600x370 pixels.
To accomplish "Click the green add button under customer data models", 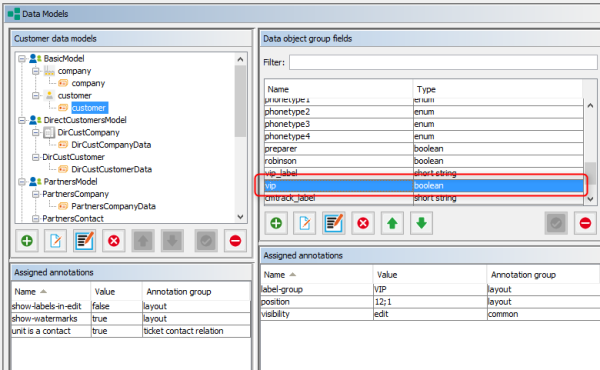I will (x=27, y=241).
